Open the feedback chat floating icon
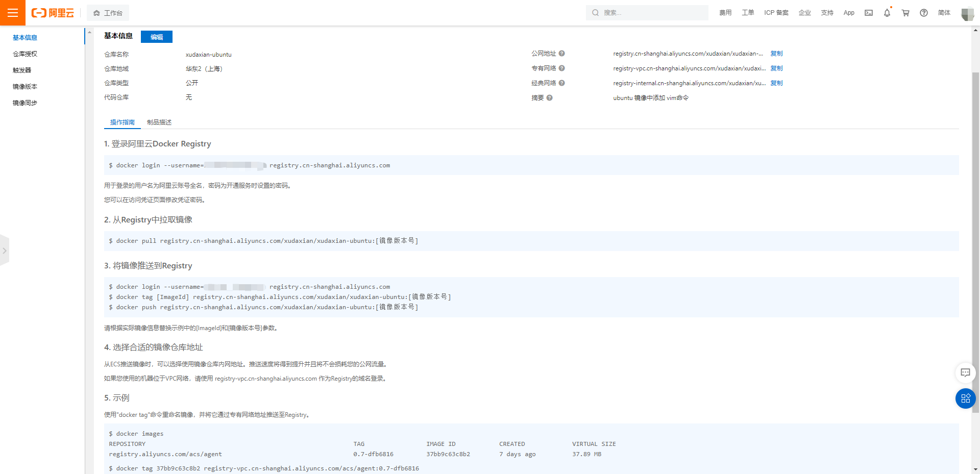This screenshot has width=980, height=474. pos(965,373)
